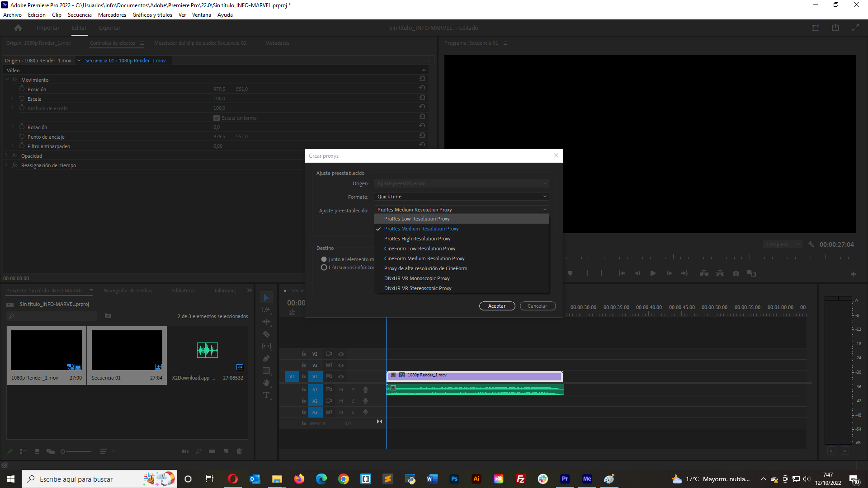
Task: Toggle V2 track output eye icon
Action: click(x=341, y=365)
